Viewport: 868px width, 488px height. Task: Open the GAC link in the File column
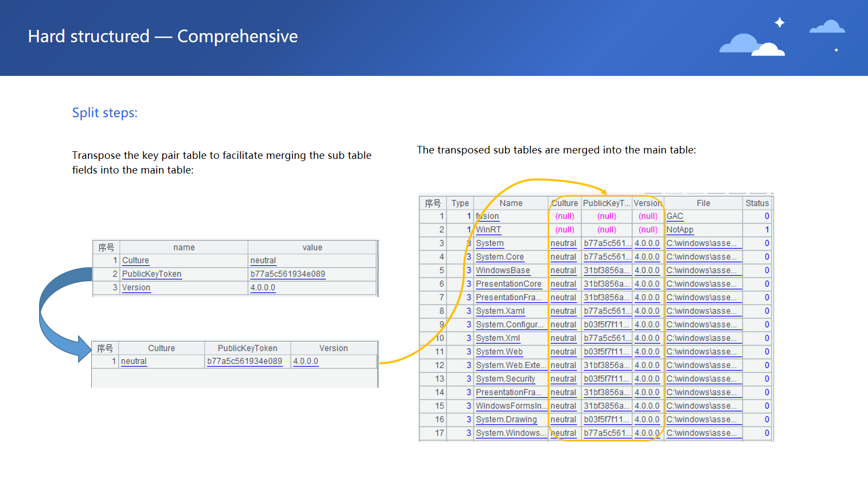[x=675, y=216]
